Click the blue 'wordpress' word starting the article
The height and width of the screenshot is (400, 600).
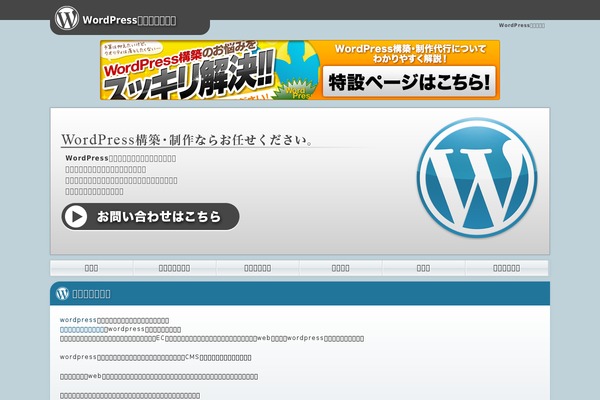click(78, 320)
